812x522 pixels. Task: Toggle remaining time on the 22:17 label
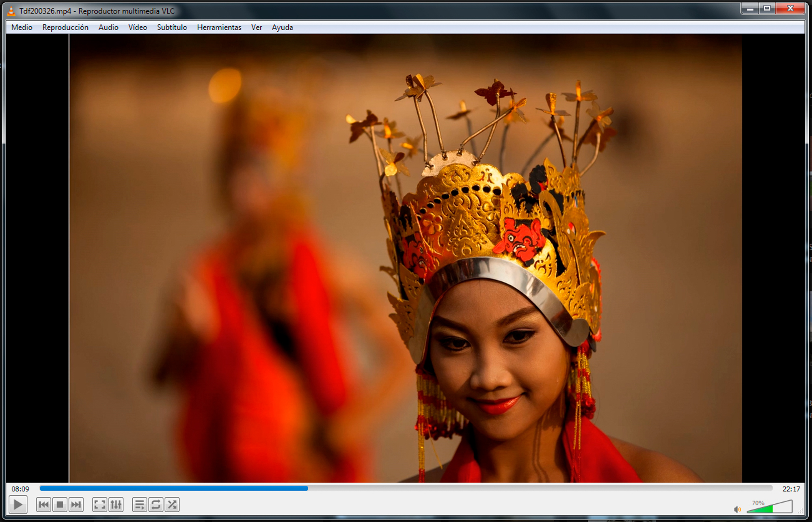(x=791, y=489)
